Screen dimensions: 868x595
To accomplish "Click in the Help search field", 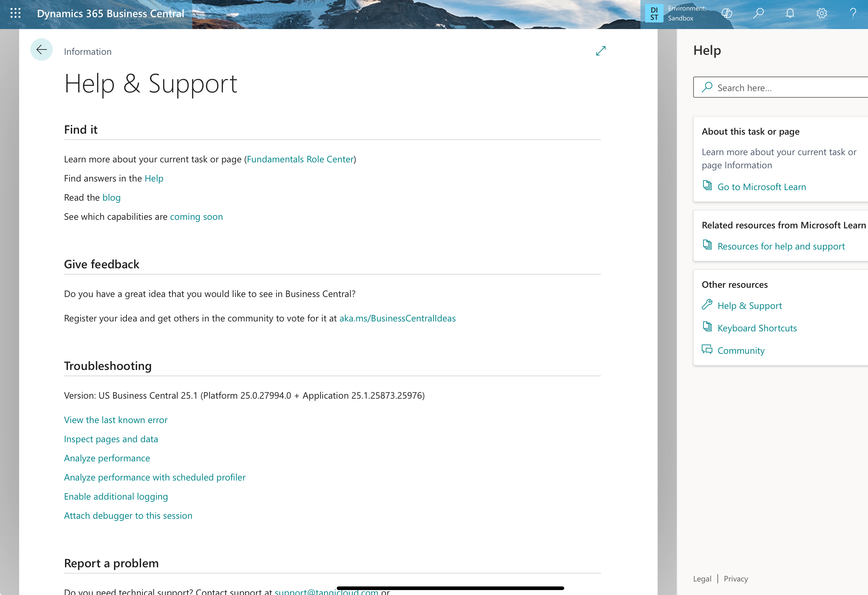I will tap(784, 87).
